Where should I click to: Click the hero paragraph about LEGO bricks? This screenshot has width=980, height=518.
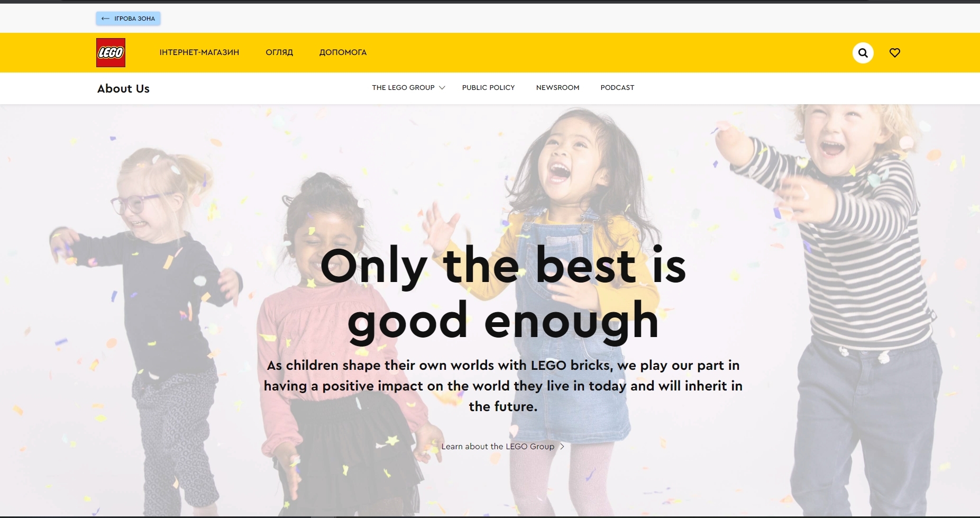click(503, 386)
